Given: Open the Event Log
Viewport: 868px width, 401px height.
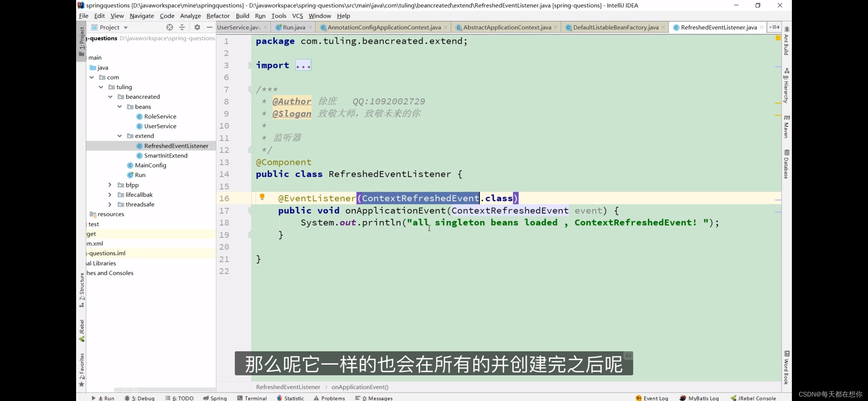Looking at the screenshot, I should [652, 398].
